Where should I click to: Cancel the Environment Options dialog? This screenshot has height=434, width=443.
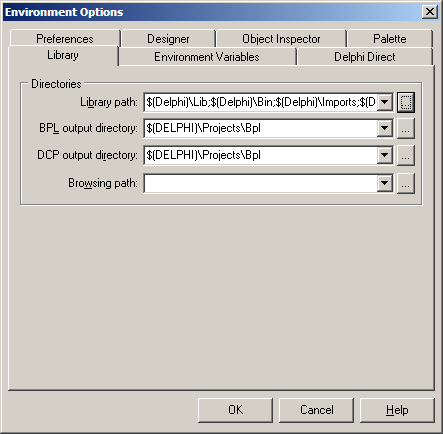tap(316, 410)
